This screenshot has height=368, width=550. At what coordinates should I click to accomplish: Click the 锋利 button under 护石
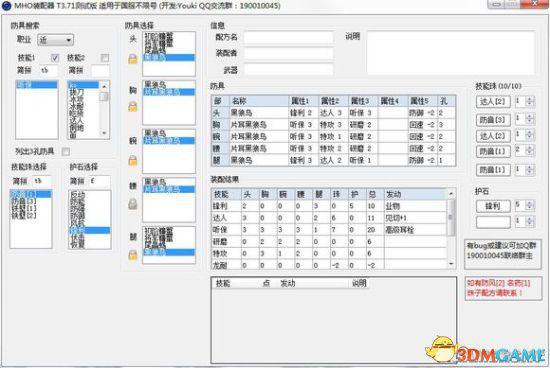point(493,206)
